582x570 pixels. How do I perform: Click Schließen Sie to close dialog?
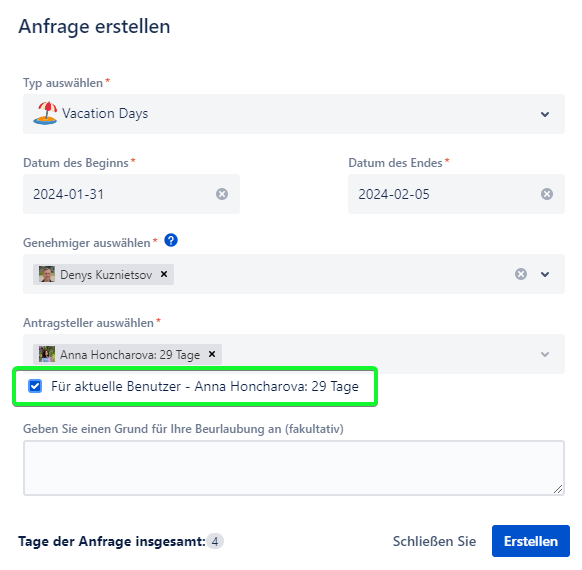click(x=434, y=541)
